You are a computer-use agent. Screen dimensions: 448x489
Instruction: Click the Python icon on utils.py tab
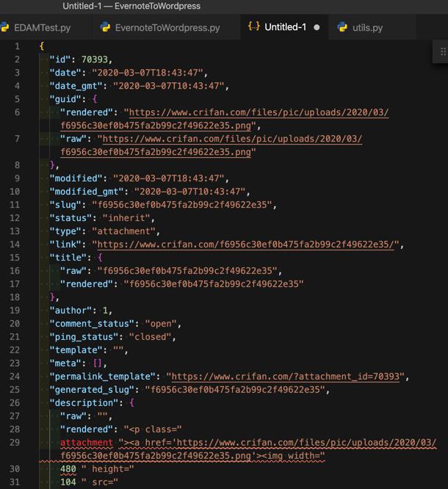coord(342,27)
